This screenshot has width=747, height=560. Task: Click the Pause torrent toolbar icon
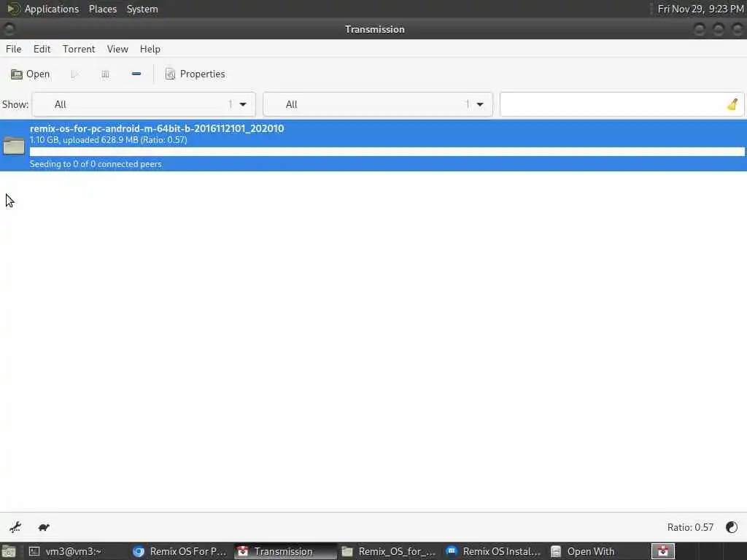pos(105,74)
